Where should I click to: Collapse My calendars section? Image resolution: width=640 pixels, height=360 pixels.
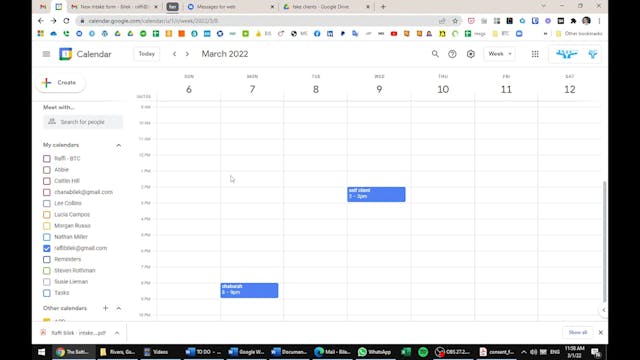pos(118,145)
